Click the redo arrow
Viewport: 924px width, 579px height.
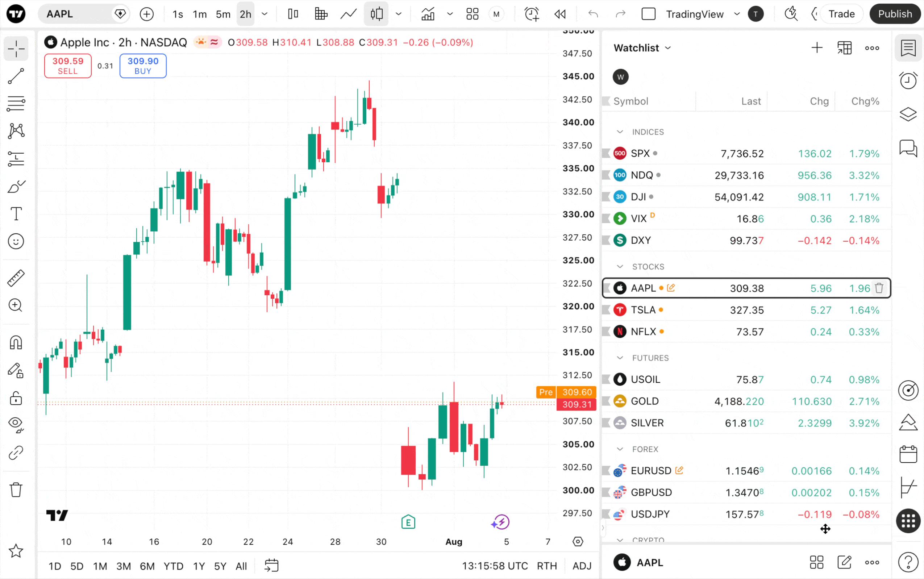pyautogui.click(x=620, y=14)
